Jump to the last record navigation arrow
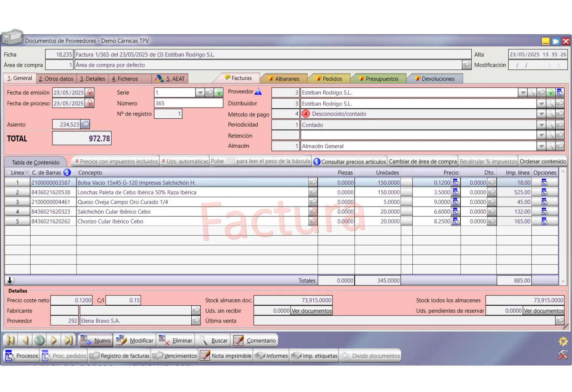 tap(68, 340)
